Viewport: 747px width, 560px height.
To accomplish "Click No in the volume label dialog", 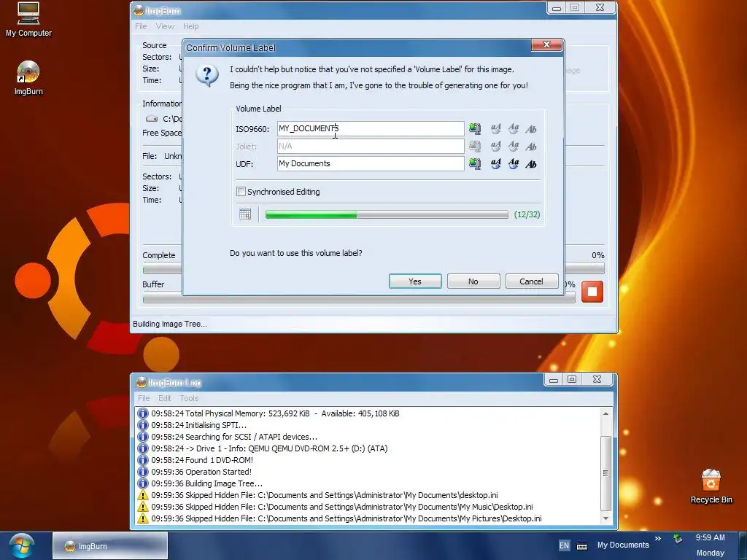I will tap(473, 281).
